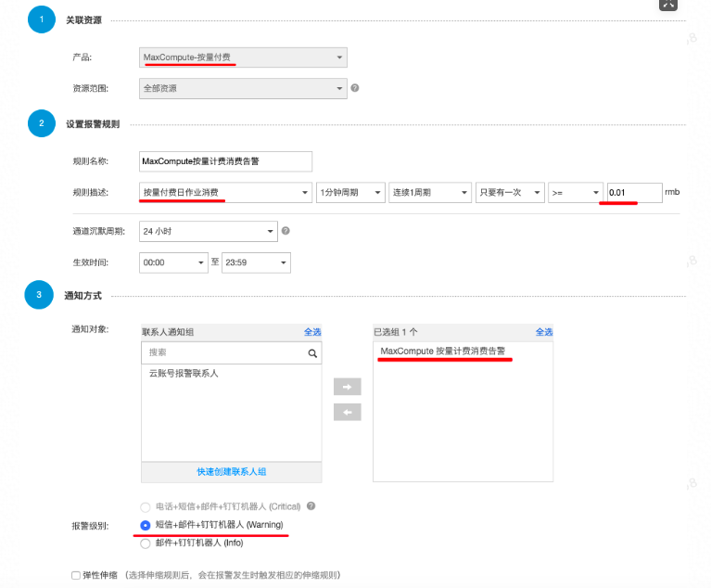Click 快速创建联系人组 link

[231, 472]
